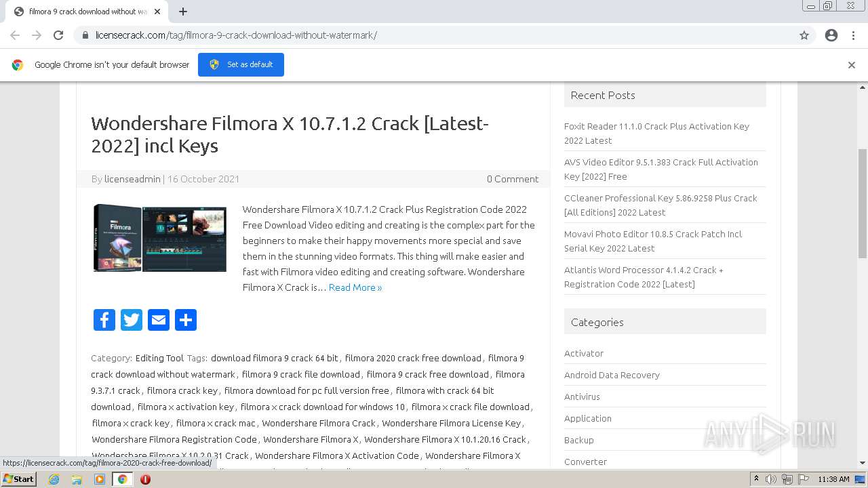
Task: Open tag filmora x crack download for windows 10
Action: pyautogui.click(x=323, y=407)
